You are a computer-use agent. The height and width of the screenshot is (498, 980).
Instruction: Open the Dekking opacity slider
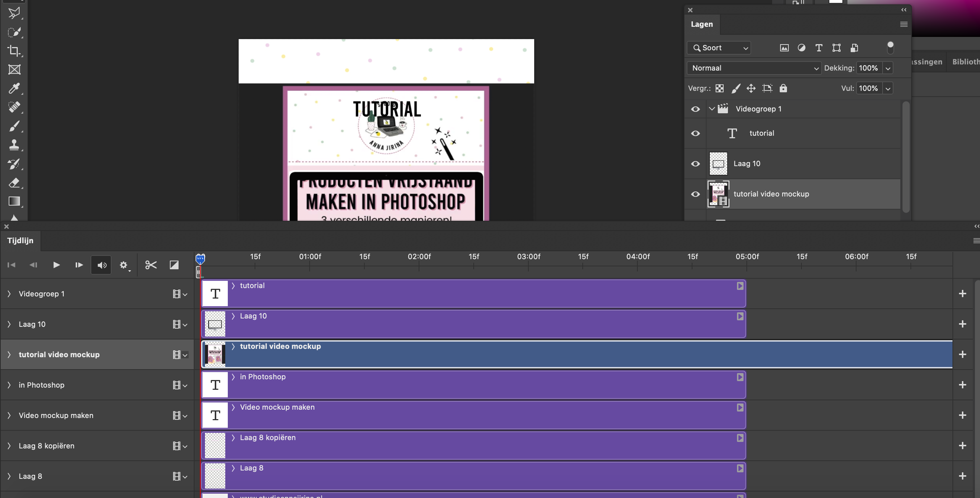click(888, 68)
